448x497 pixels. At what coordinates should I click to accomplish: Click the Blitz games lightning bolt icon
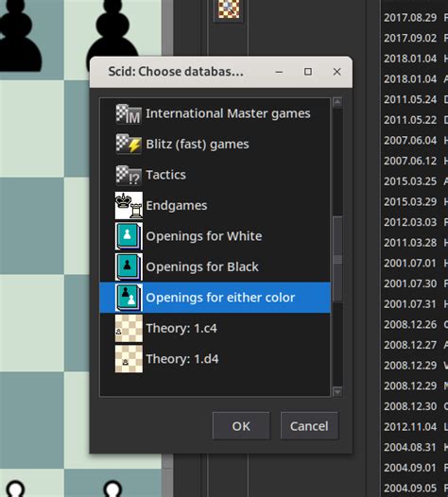129,145
